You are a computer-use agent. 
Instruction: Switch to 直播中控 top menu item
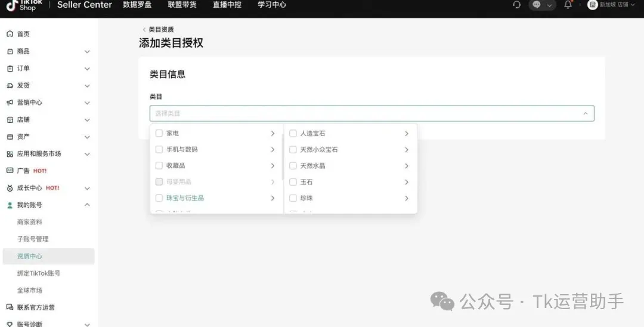point(227,5)
